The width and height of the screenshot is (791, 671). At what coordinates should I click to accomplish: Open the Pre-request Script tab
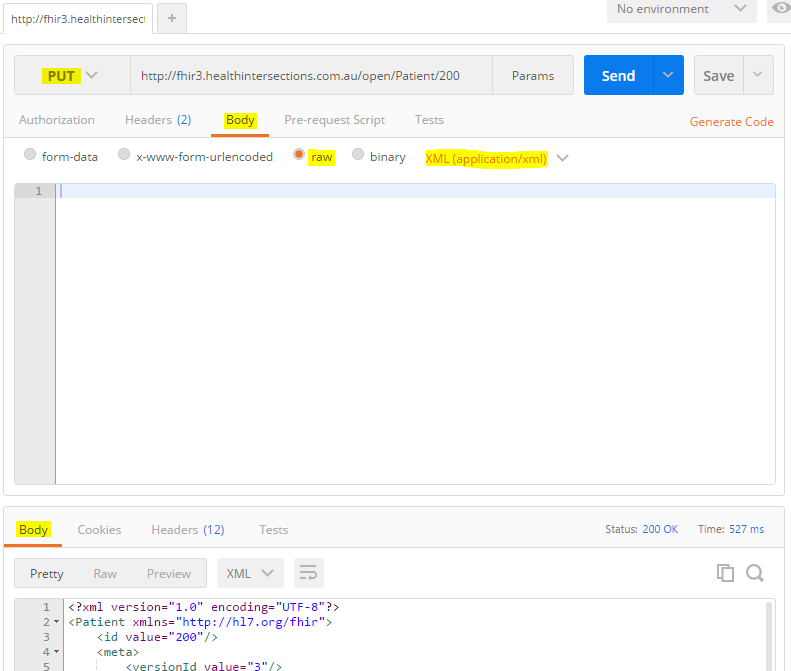334,120
